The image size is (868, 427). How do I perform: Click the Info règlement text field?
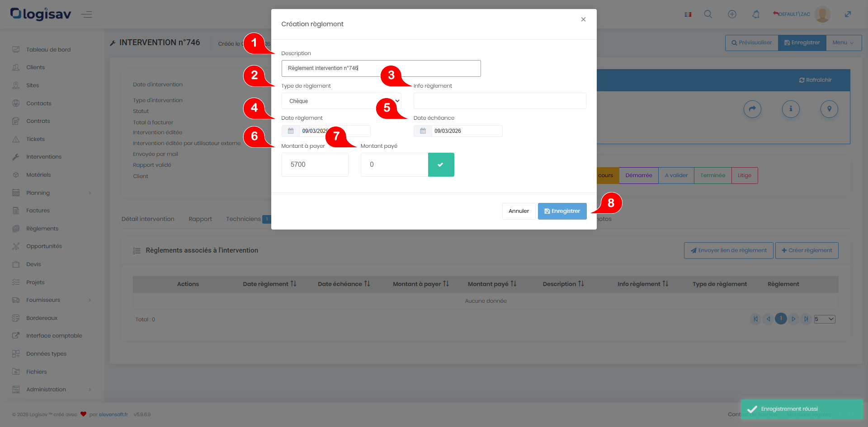tap(500, 101)
